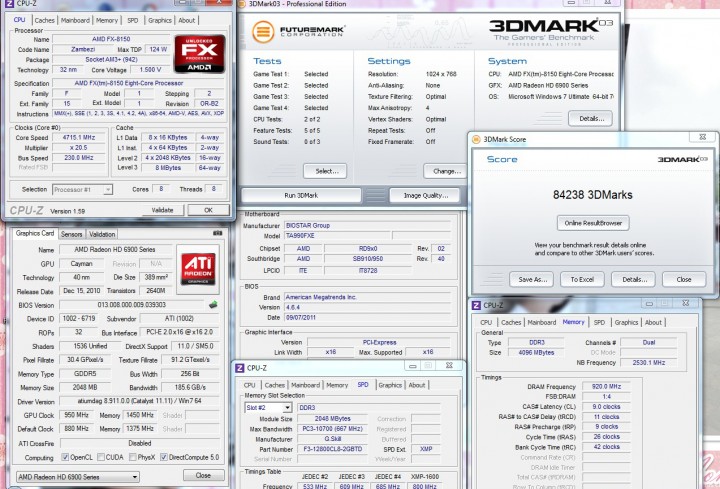Toggle the OpenCL checkbox
Image resolution: width=720 pixels, height=489 pixels.
[65, 457]
